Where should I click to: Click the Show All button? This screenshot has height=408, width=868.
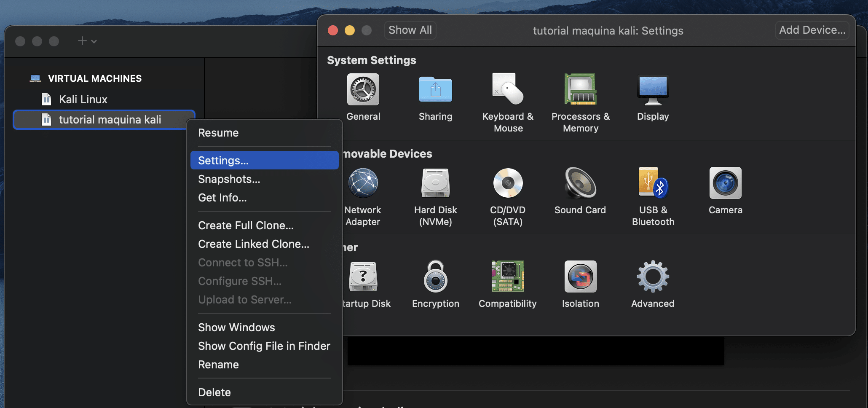point(410,30)
